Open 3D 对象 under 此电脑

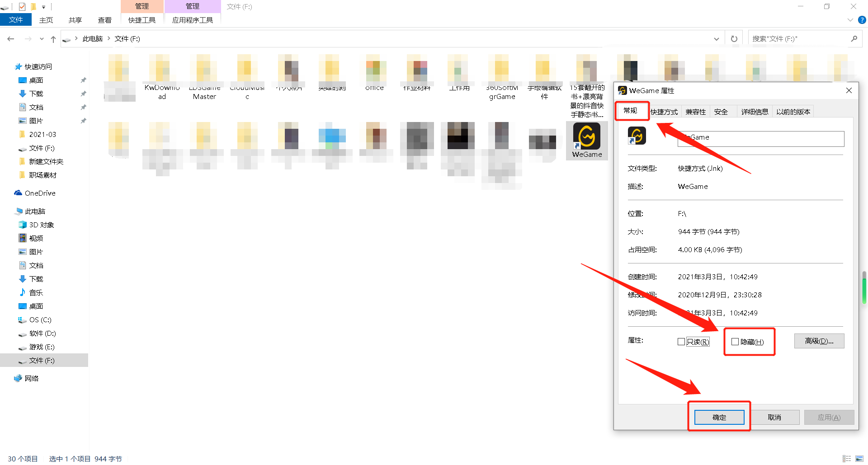(x=42, y=225)
